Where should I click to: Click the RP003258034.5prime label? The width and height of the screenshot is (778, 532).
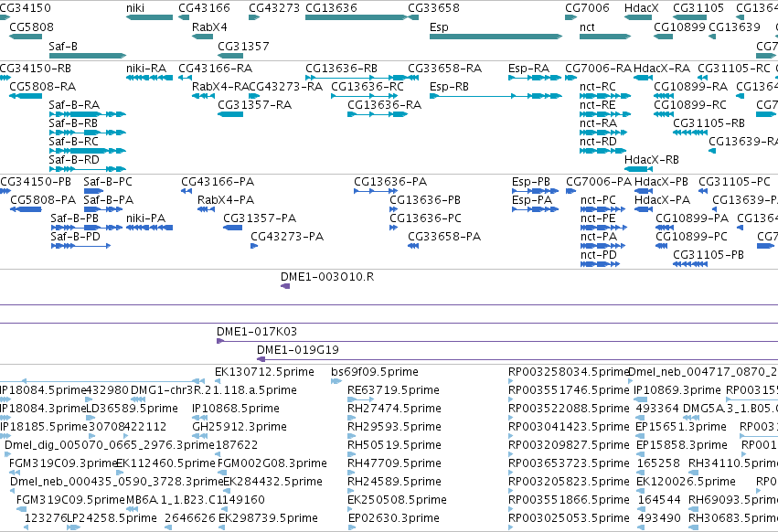pos(569,372)
